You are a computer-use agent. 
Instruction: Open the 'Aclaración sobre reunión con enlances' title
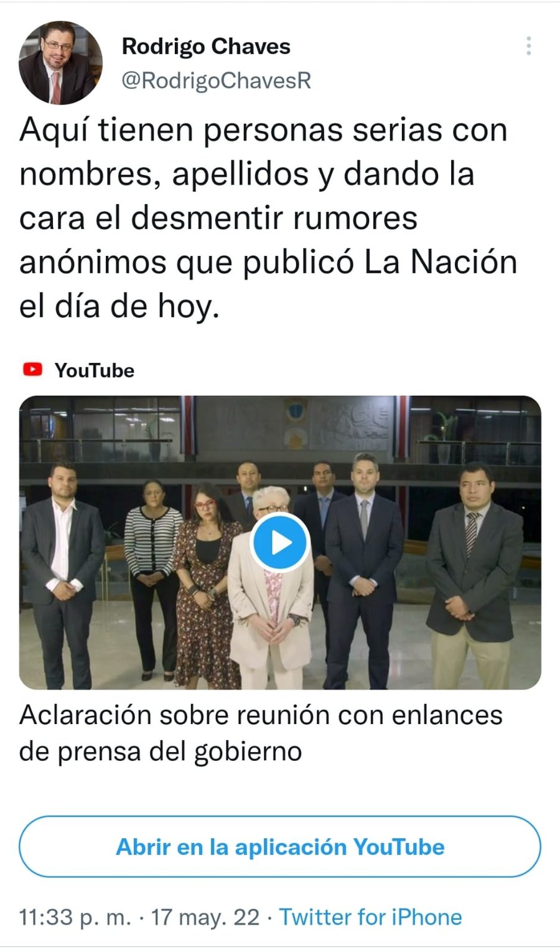(261, 715)
